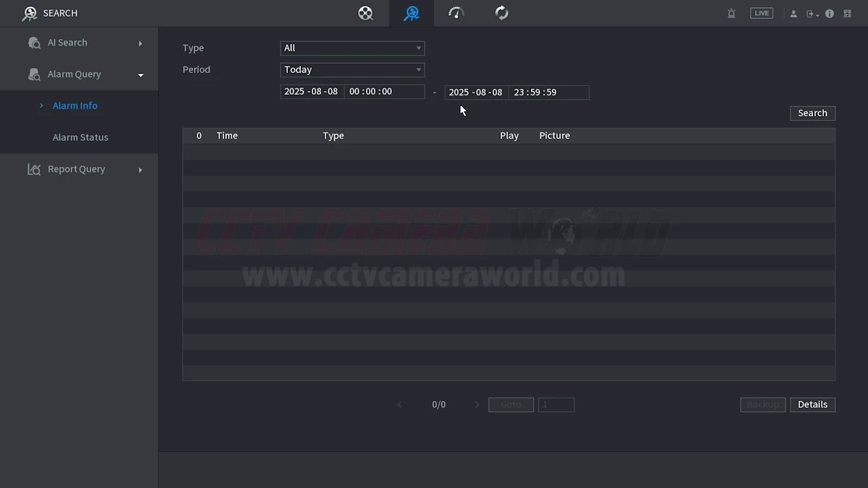The image size is (868, 488).
Task: Click the Search button
Action: 812,114
